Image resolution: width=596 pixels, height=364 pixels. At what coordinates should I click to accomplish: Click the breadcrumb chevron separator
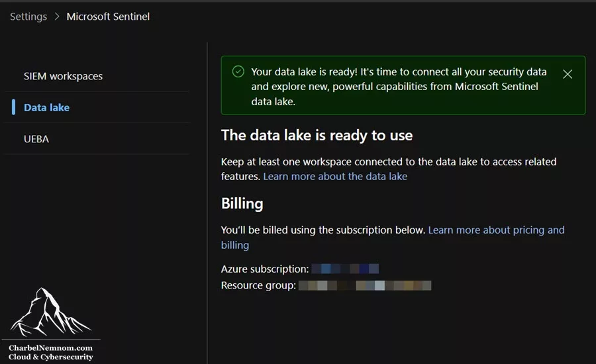(57, 17)
